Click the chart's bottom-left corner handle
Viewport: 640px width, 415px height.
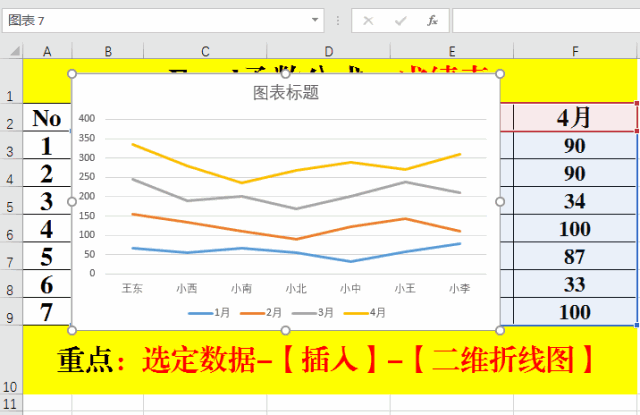pos(72,330)
